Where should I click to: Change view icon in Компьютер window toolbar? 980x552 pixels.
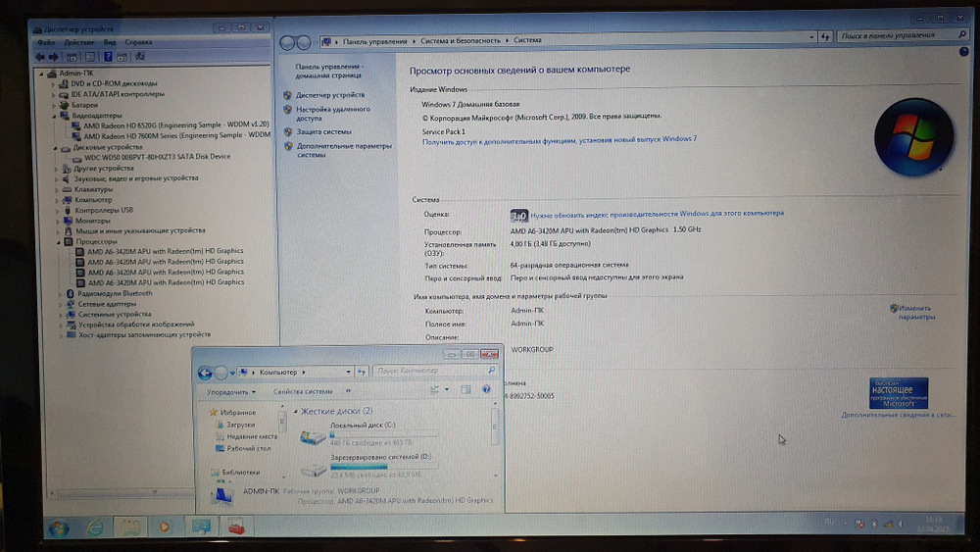(434, 390)
